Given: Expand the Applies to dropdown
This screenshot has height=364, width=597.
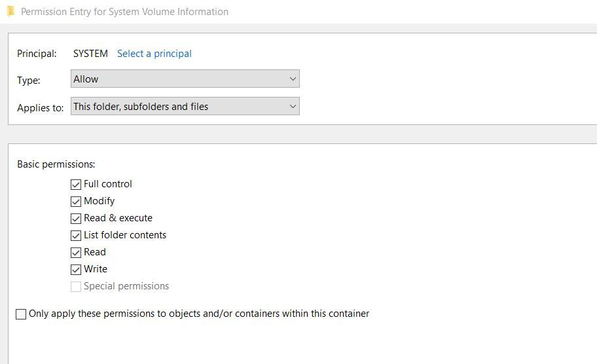Looking at the screenshot, I should click(185, 107).
